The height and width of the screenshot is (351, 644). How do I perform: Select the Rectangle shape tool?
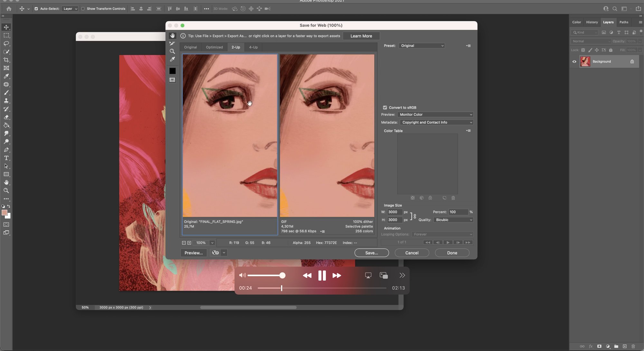[6, 174]
